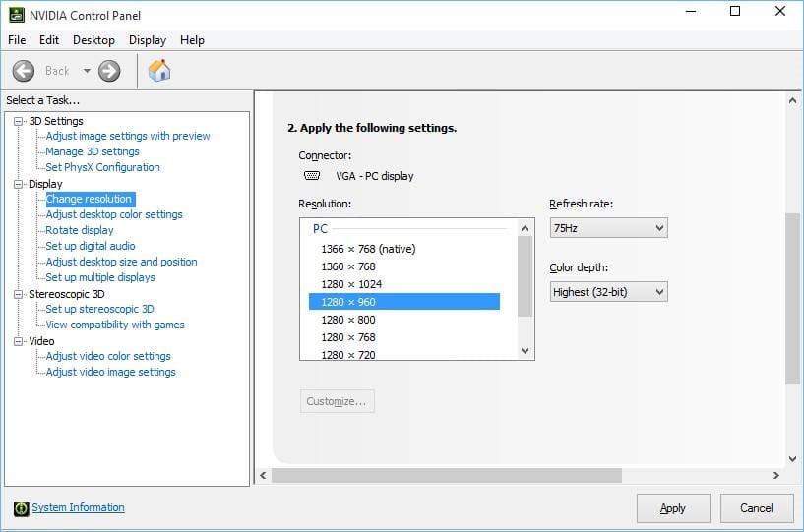804x532 pixels.
Task: Select Rotate display task
Action: (80, 230)
